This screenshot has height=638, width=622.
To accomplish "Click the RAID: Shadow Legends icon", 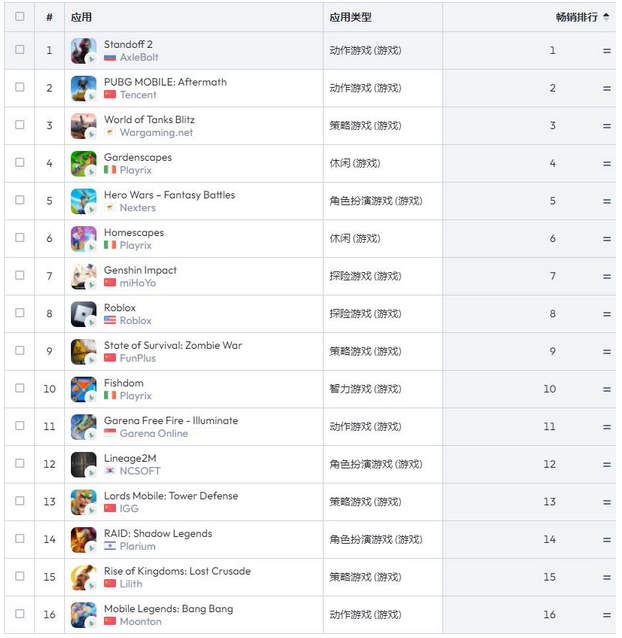I will coord(83,540).
